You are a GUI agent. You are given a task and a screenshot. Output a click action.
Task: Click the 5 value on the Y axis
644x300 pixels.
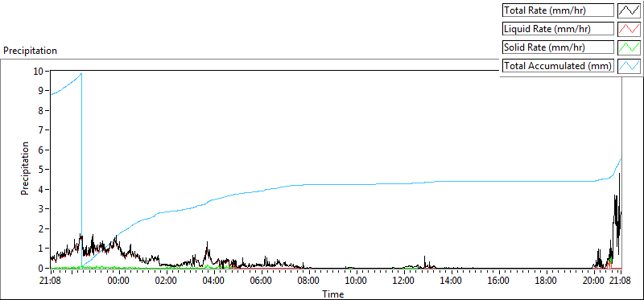click(41, 170)
